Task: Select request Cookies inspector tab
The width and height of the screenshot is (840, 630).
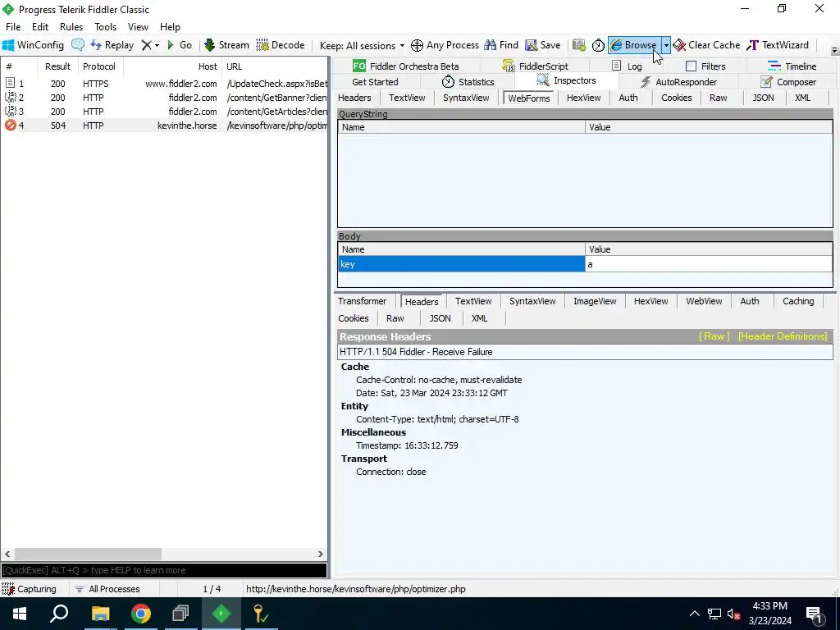Action: click(x=676, y=98)
